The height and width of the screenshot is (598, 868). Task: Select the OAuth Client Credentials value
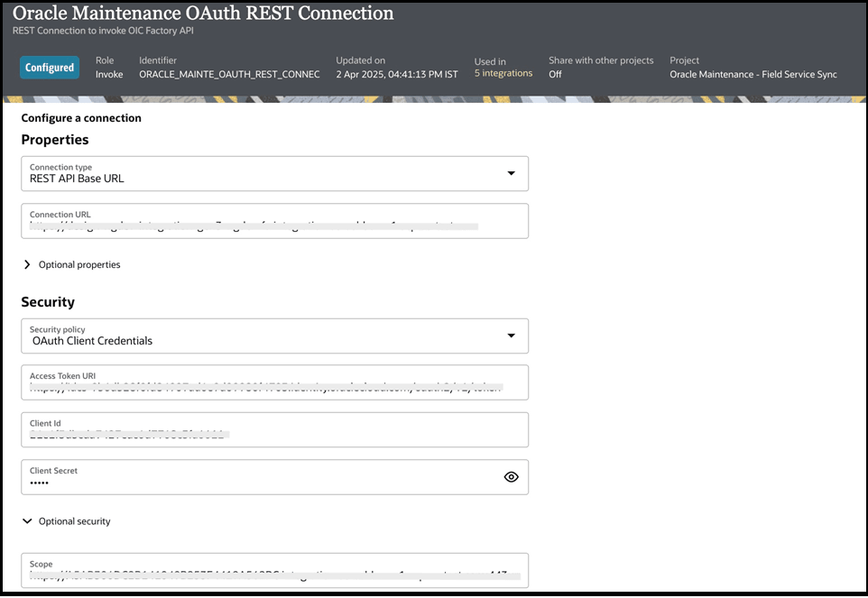click(92, 341)
